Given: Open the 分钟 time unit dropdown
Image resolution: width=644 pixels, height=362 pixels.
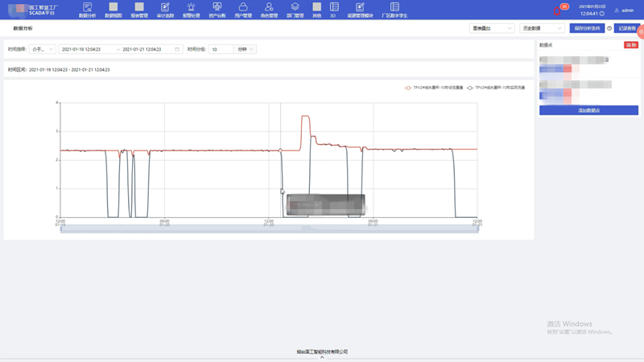Looking at the screenshot, I should 246,49.
